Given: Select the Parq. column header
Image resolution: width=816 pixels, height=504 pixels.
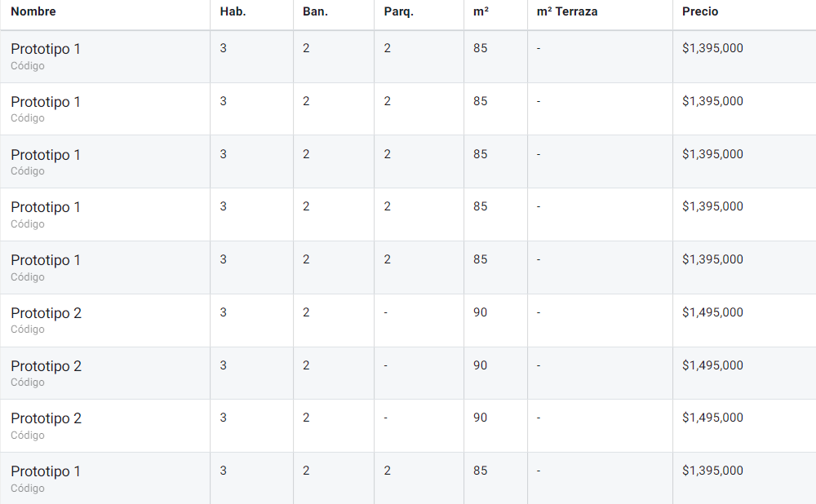Looking at the screenshot, I should point(399,11).
